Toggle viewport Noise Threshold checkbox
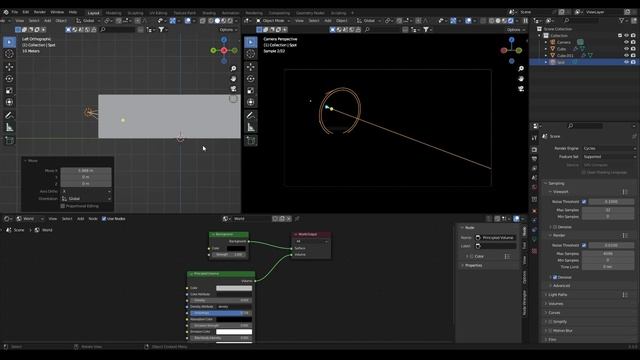This screenshot has width=640, height=360. (584, 202)
